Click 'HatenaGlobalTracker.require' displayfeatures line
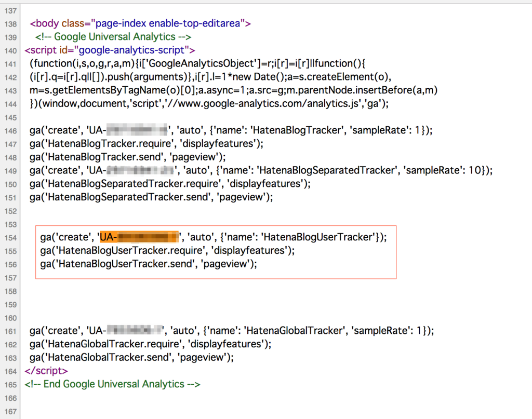This screenshot has width=532, height=419. [x=150, y=344]
